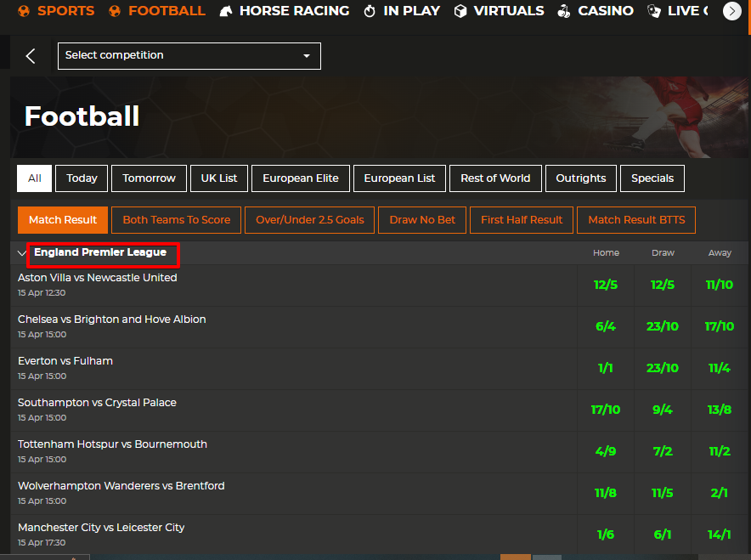Image resolution: width=751 pixels, height=560 pixels.
Task: Bet on Bournemouth away win 11/2
Action: 720,452
